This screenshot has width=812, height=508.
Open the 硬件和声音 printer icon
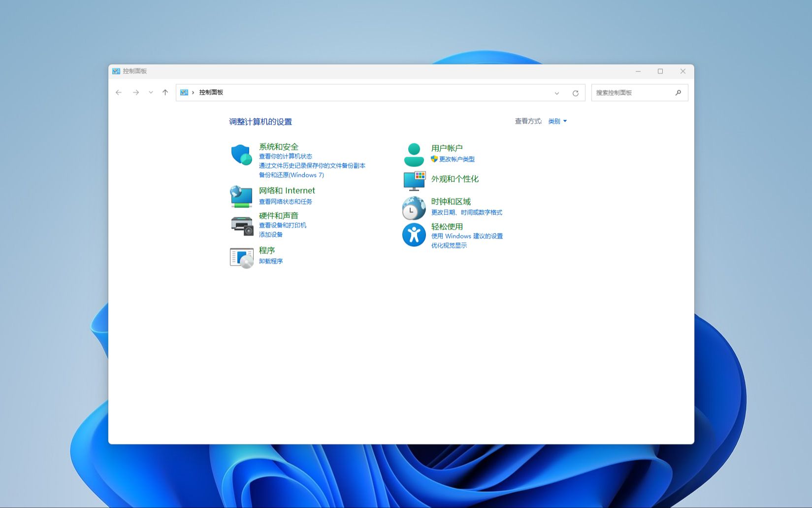[x=242, y=226]
